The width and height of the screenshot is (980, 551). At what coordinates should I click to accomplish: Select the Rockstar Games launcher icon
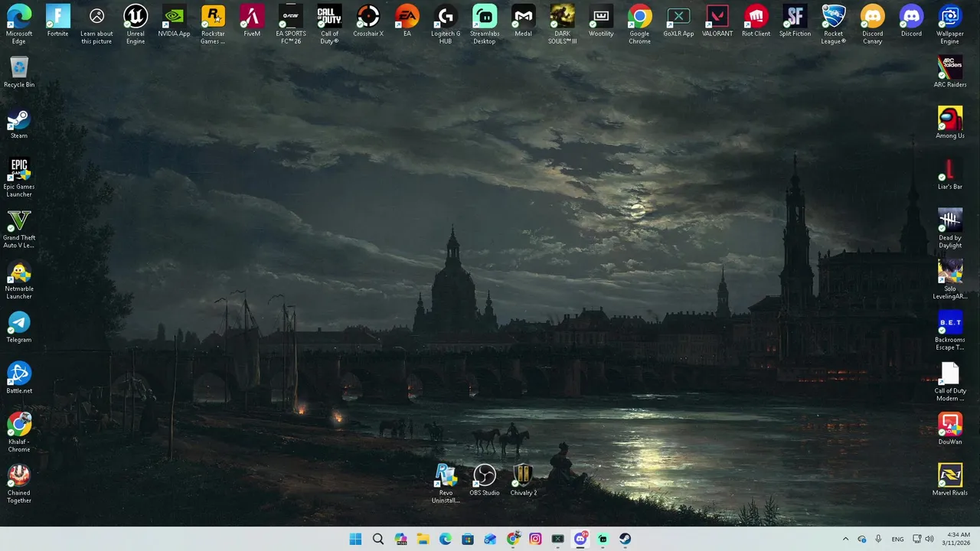click(x=213, y=24)
